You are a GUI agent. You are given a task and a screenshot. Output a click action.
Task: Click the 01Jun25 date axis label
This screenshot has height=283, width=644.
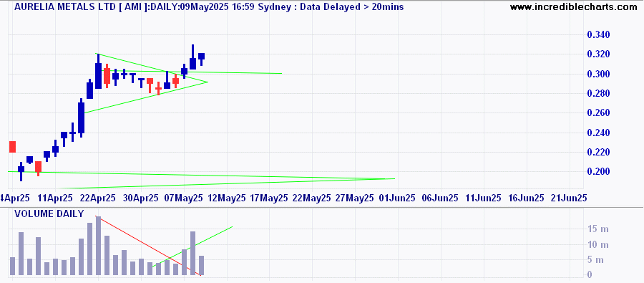coord(398,198)
